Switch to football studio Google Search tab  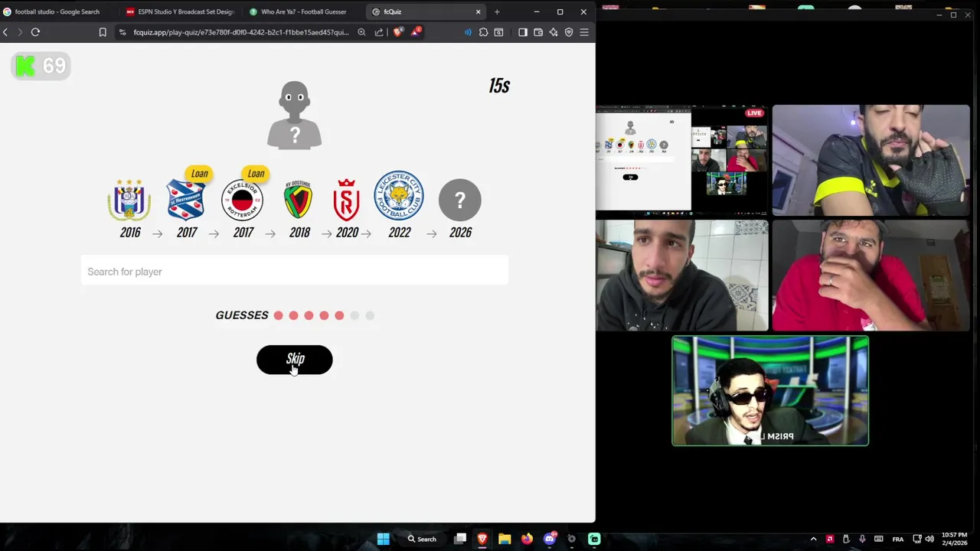[57, 11]
